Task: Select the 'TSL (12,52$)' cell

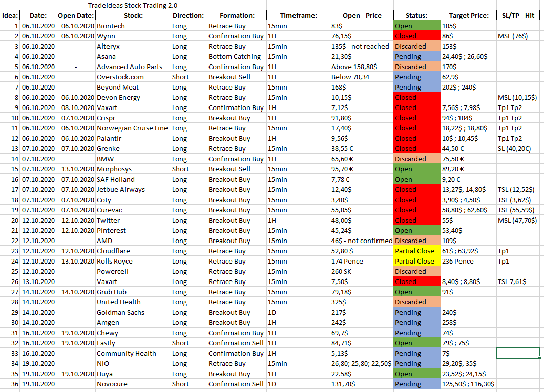Action: [518, 189]
